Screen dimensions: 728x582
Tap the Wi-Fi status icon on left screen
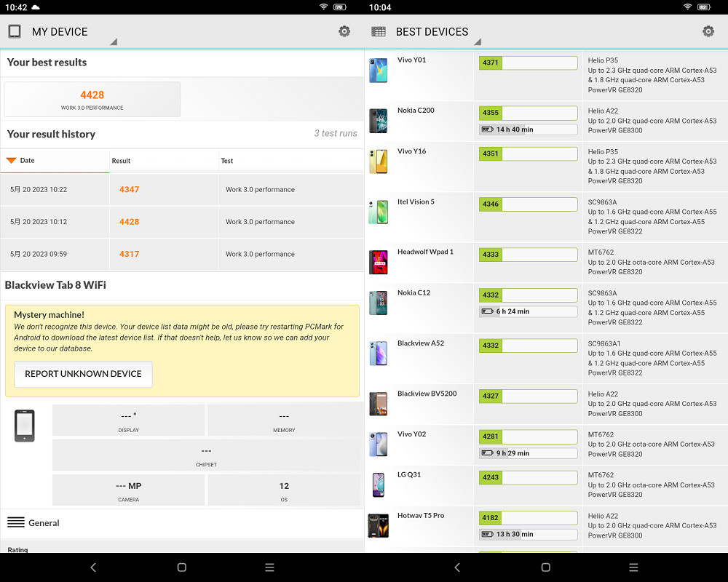(324, 7)
